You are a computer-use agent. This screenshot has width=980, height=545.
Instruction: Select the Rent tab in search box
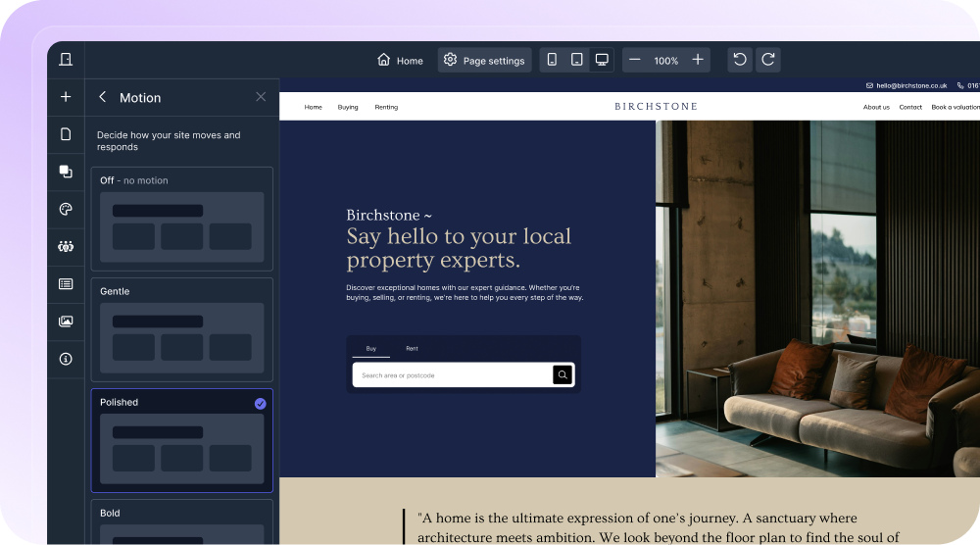coord(412,349)
